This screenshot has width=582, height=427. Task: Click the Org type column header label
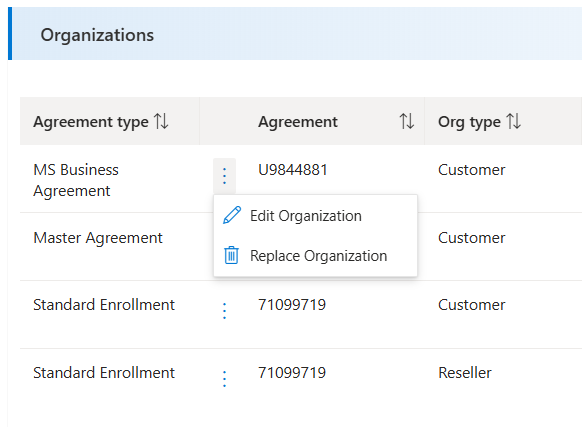[469, 122]
